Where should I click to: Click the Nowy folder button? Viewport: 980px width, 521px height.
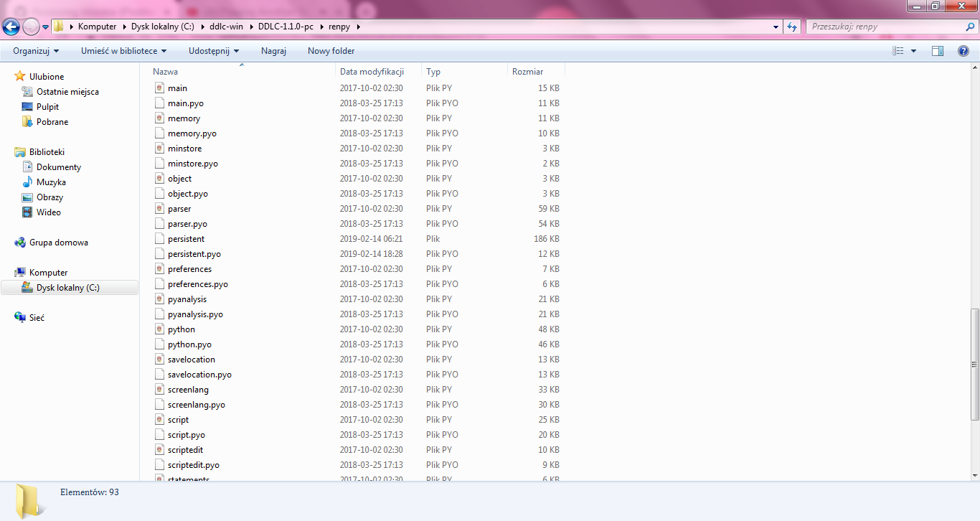point(330,50)
